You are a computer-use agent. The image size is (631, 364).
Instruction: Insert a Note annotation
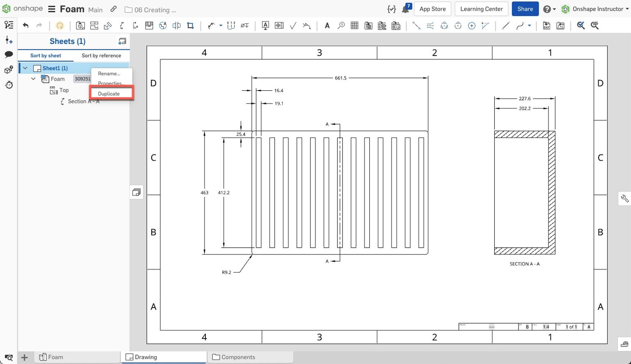click(327, 25)
